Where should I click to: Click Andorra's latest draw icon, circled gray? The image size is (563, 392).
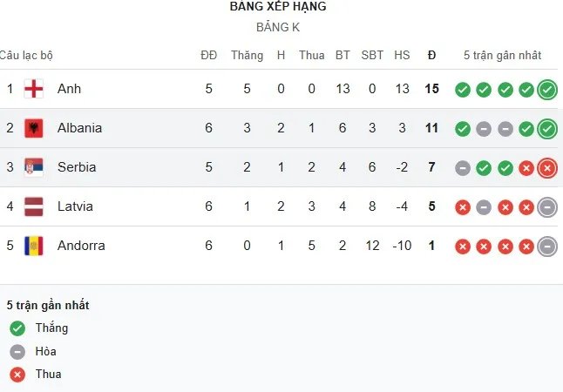[x=546, y=246]
